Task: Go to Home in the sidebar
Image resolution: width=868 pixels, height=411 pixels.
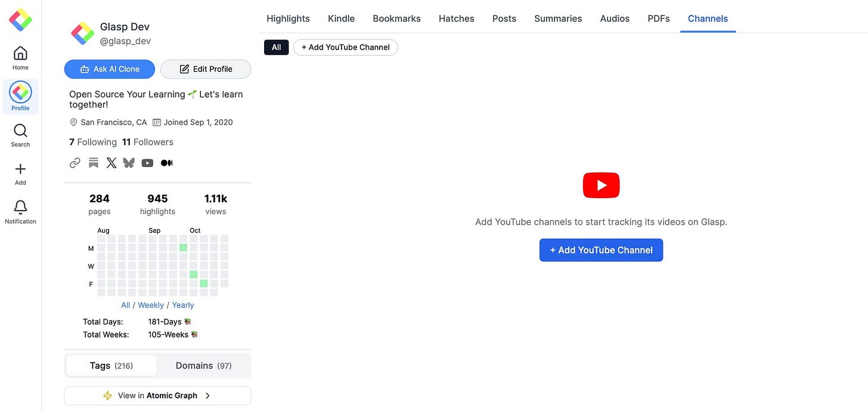Action: (20, 58)
